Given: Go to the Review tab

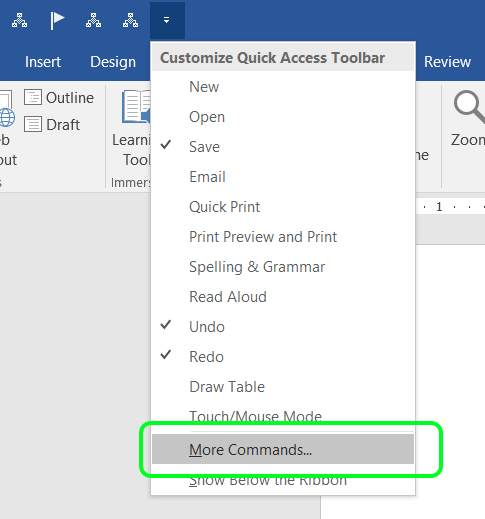Looking at the screenshot, I should coord(447,62).
